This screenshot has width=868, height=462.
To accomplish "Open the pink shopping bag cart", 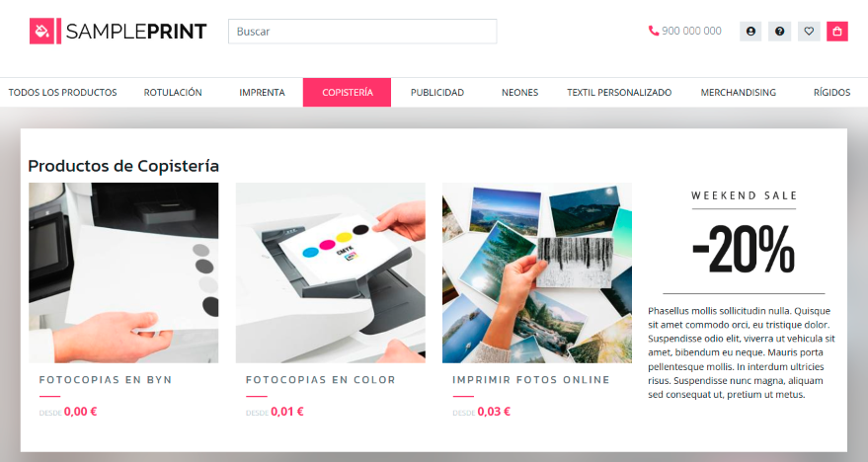I will 837,32.
